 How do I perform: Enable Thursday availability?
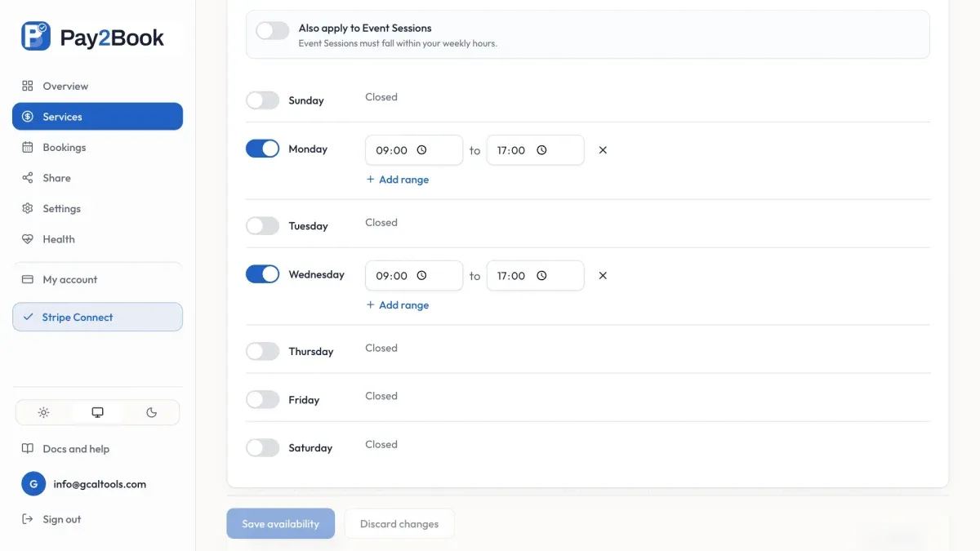[263, 351]
